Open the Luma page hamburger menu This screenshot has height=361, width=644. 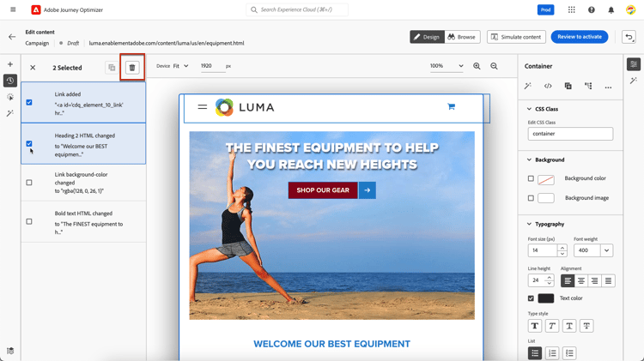(x=202, y=107)
